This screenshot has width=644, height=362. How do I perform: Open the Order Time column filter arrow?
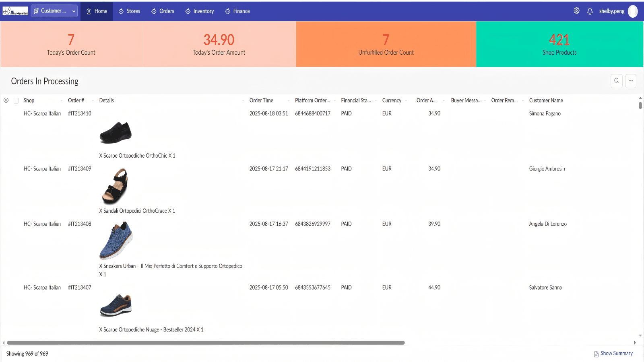pyautogui.click(x=289, y=101)
